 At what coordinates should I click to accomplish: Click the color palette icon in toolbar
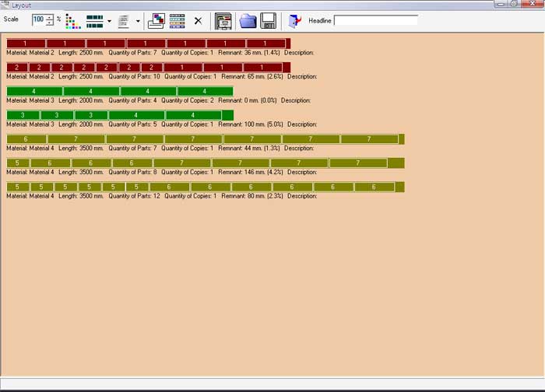pyautogui.click(x=72, y=20)
